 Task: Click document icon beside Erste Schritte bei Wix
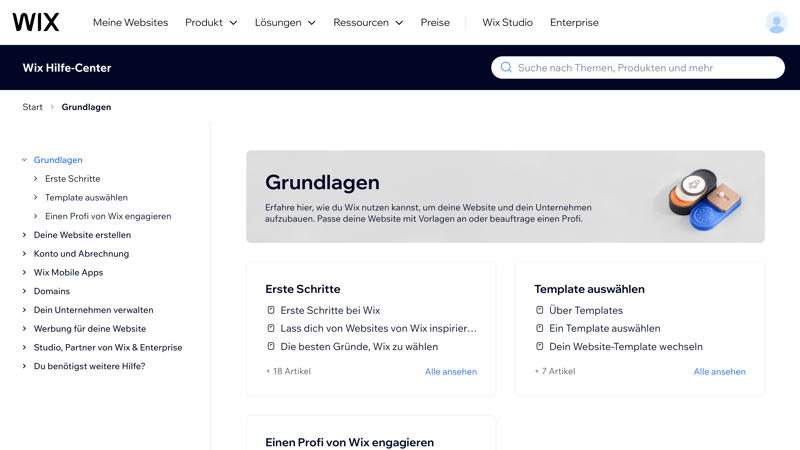(271, 310)
